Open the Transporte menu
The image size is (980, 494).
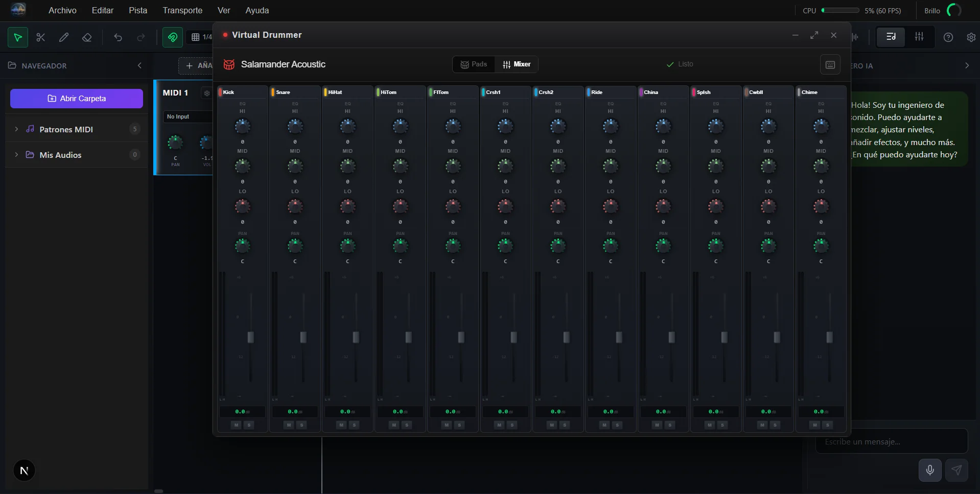(182, 10)
